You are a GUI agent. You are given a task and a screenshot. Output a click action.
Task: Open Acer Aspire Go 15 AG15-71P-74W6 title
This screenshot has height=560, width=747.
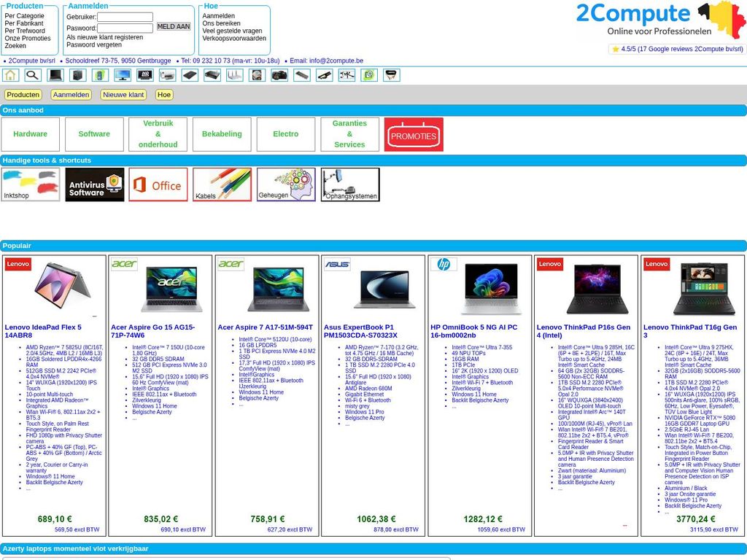(153, 332)
